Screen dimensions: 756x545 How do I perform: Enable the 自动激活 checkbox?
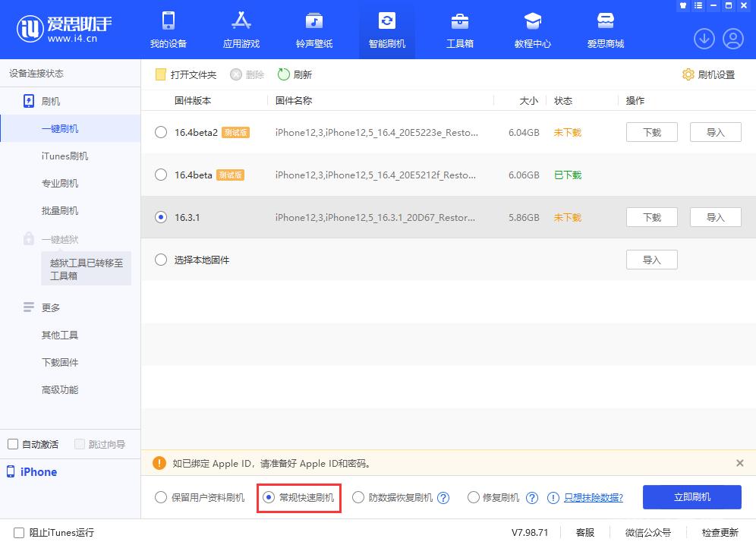[13, 443]
